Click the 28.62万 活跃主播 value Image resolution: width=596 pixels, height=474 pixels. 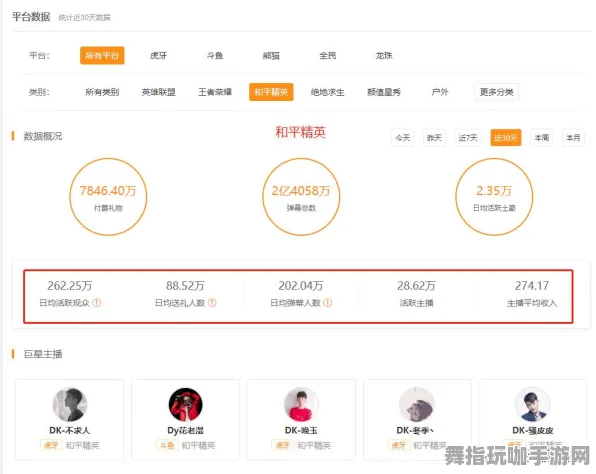click(x=417, y=285)
